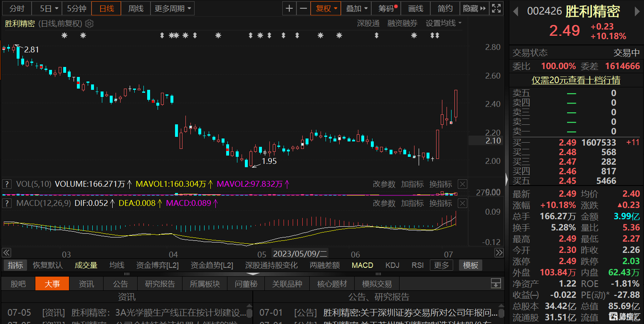This screenshot has height=324, width=644.
Task: Switch to 分时 intraday view
Action: tap(17, 8)
